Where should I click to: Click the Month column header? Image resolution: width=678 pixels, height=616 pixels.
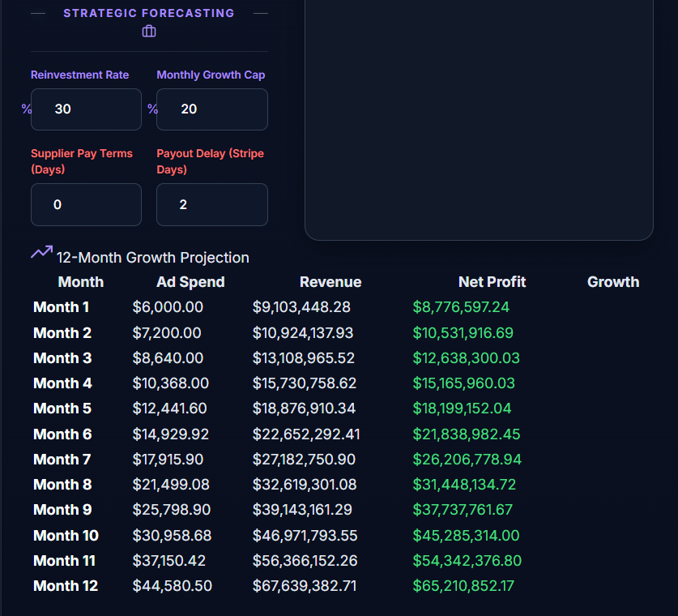81,282
